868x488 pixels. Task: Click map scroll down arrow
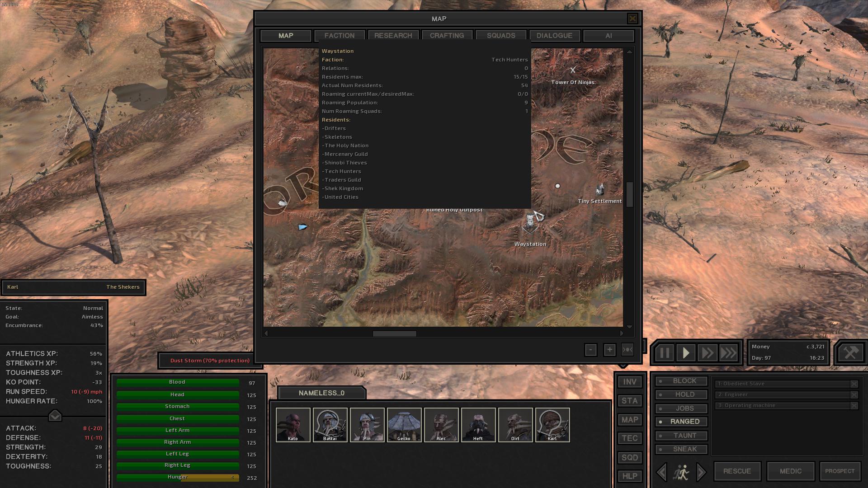[x=629, y=326]
